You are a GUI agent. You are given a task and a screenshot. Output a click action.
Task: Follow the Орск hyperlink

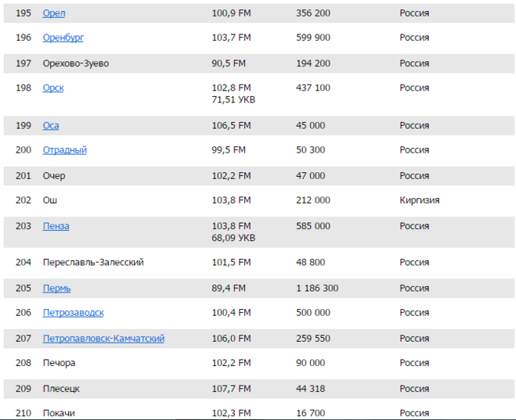point(53,88)
